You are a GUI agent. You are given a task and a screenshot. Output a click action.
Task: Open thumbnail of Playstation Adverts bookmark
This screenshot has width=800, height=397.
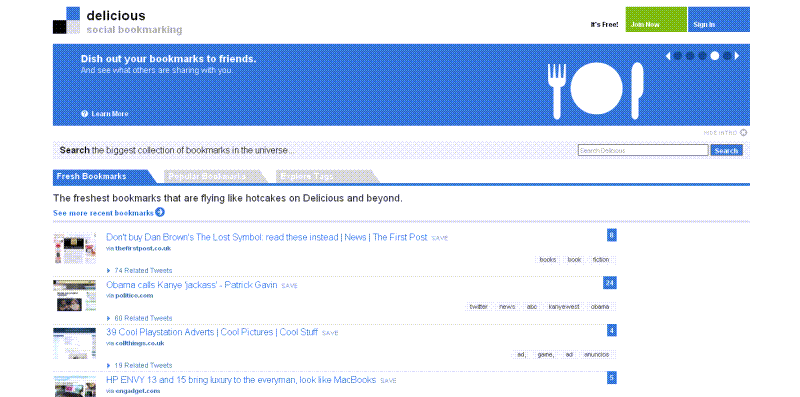(x=74, y=343)
